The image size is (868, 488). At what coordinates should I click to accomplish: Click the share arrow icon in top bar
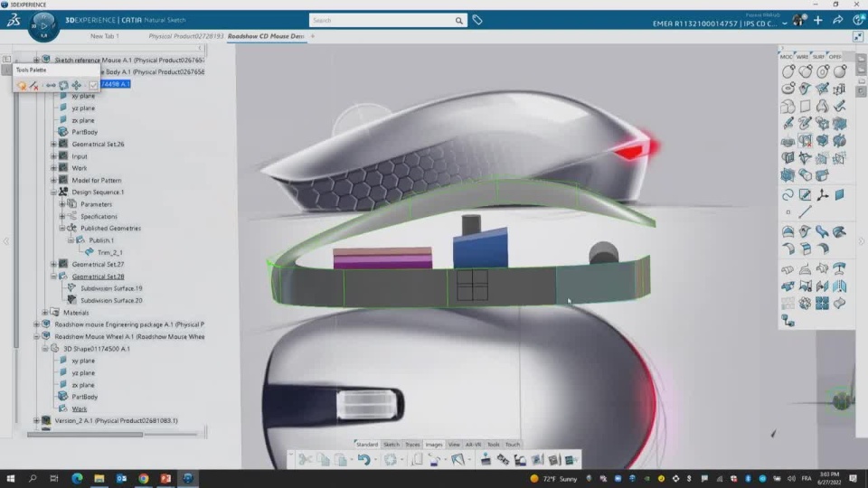tap(838, 21)
